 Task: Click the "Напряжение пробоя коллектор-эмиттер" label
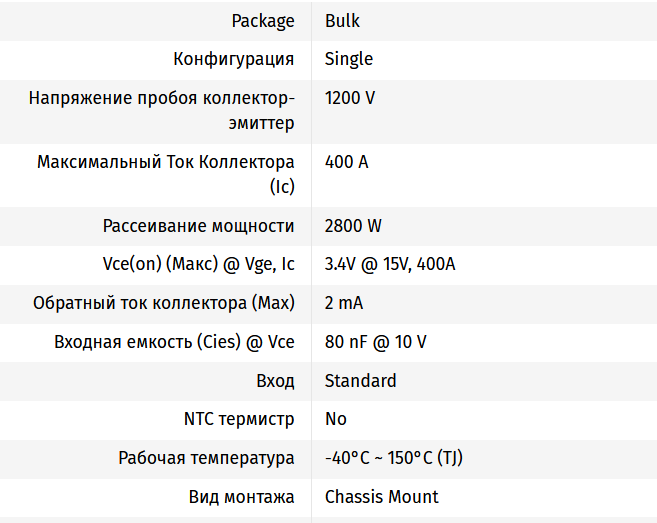tap(161, 110)
